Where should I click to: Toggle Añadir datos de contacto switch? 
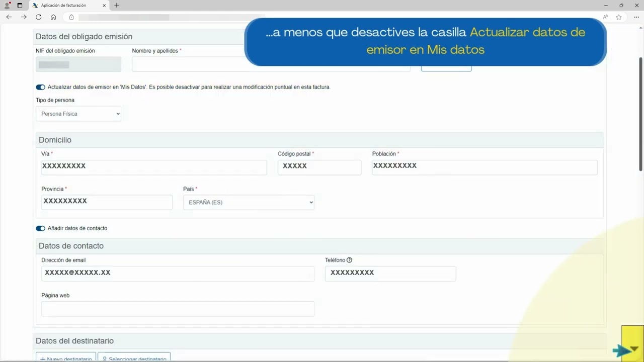pos(40,228)
